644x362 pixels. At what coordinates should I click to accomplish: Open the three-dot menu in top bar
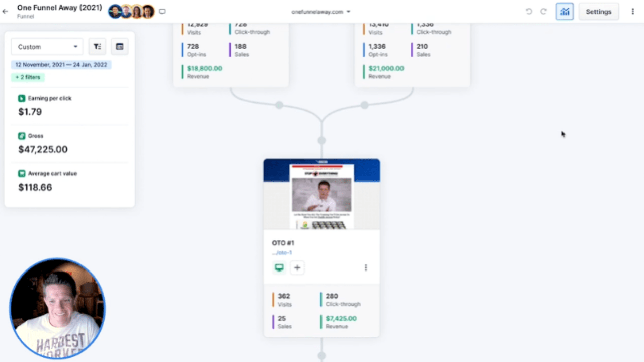point(633,12)
